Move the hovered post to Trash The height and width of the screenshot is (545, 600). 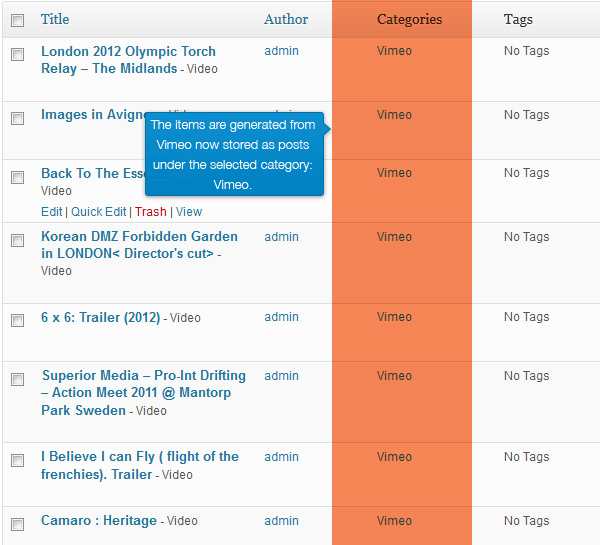pyautogui.click(x=150, y=212)
